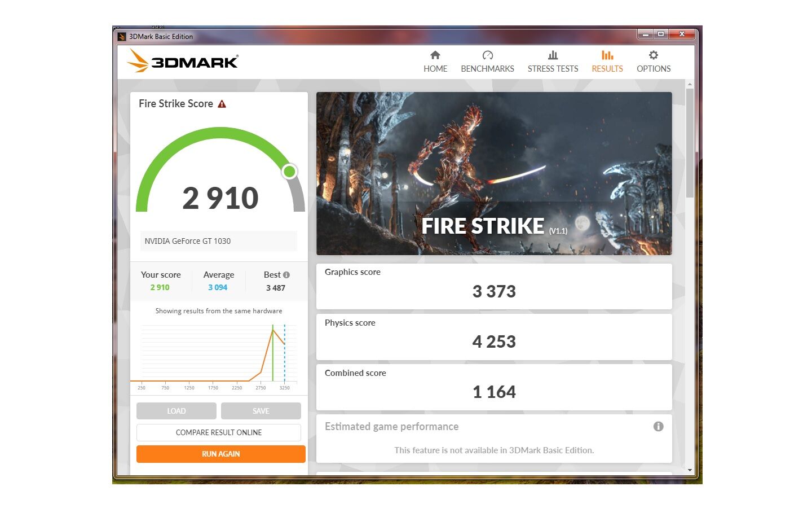Open the OPTIONS tab
Viewport: 812px width, 508px height.
coord(654,62)
